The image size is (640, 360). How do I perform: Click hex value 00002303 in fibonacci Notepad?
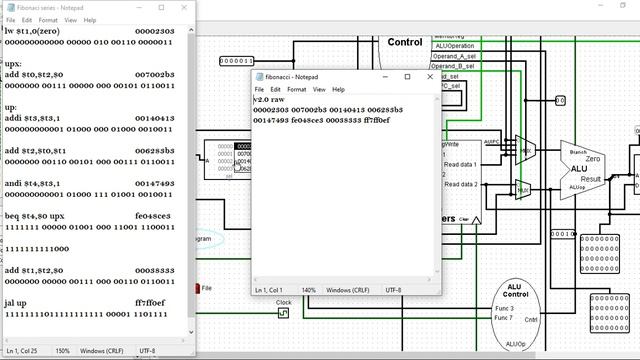271,110
